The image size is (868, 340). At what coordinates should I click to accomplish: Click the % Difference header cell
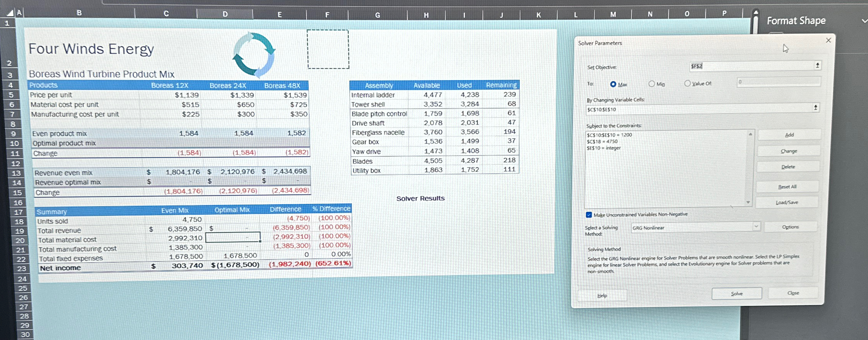[x=331, y=209]
